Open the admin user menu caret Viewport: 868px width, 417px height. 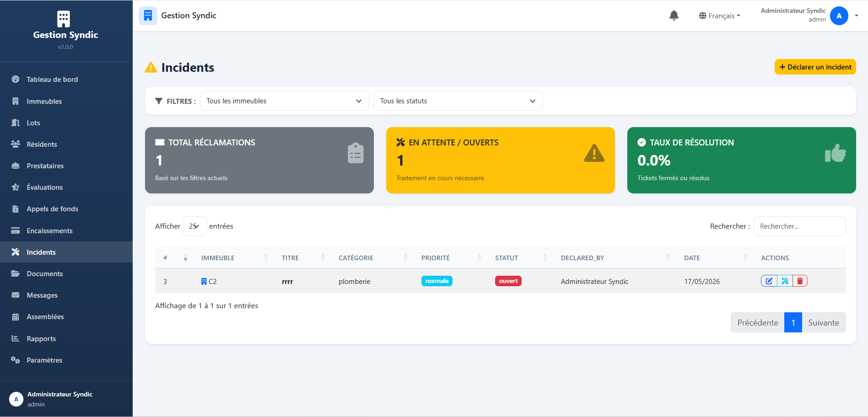(x=857, y=16)
